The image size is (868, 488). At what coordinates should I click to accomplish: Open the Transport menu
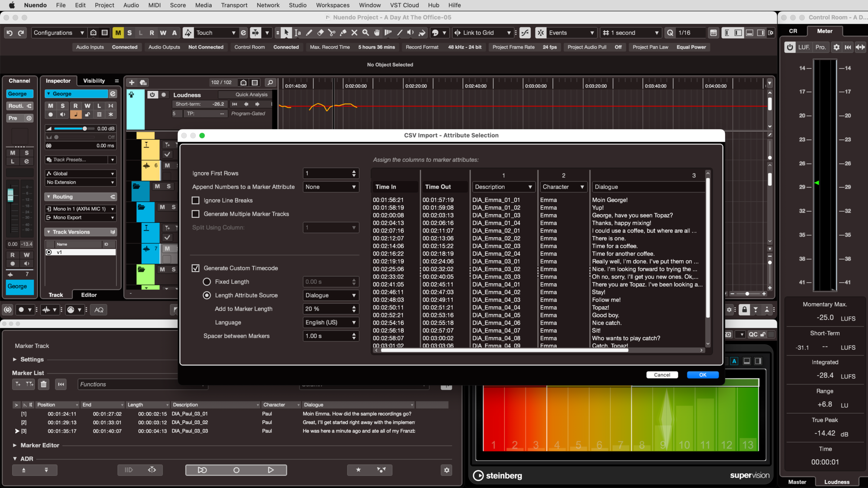tap(234, 5)
